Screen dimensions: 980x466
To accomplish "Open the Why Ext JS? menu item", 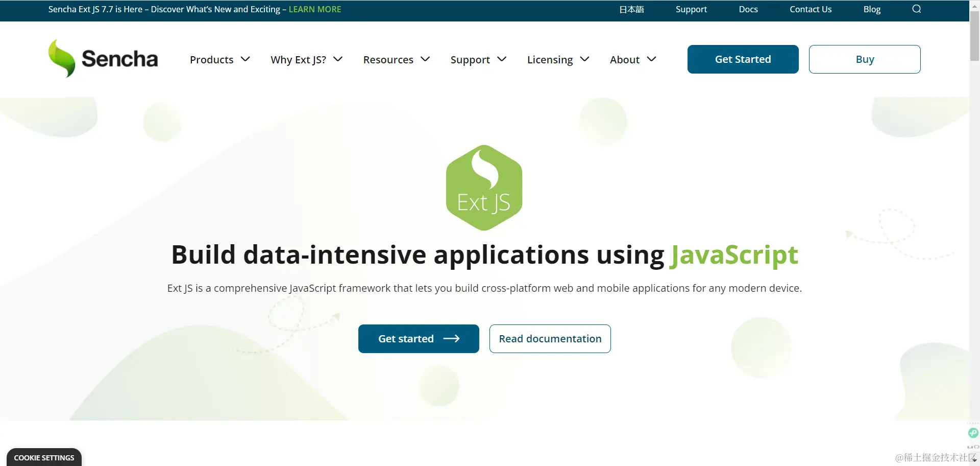I will [298, 60].
